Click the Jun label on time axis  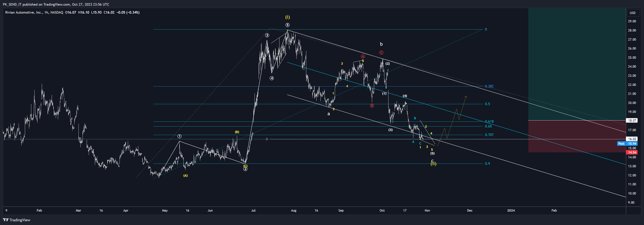[210, 210]
